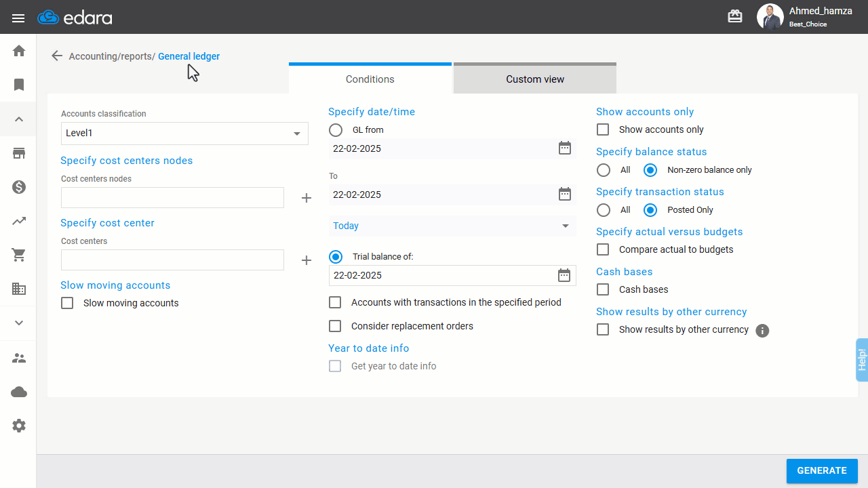
Task: Go to Home in sidebar
Action: [x=19, y=51]
